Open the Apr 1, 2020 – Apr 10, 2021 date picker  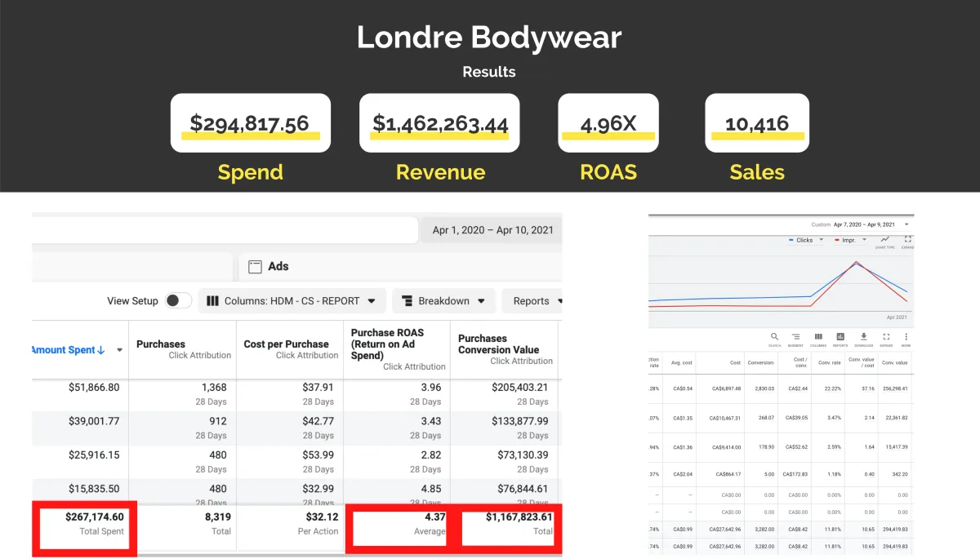pyautogui.click(x=491, y=230)
